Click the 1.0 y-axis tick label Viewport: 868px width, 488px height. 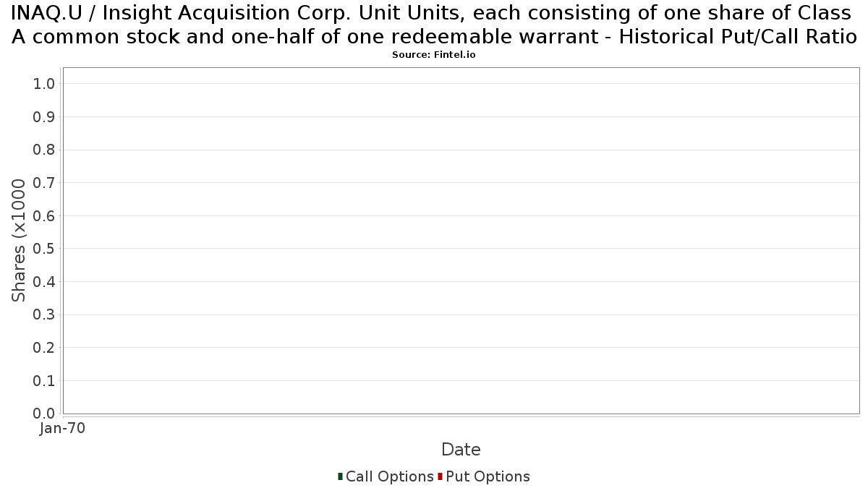coord(44,84)
